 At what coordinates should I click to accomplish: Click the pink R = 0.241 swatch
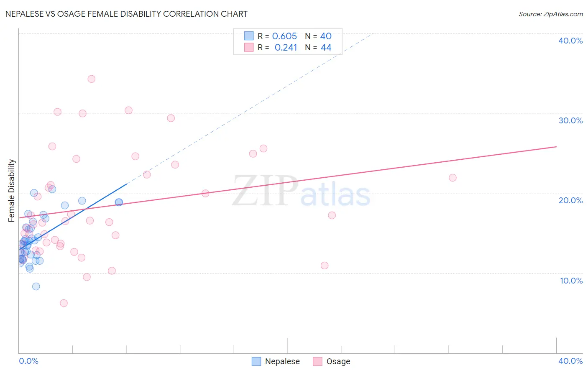[249, 47]
